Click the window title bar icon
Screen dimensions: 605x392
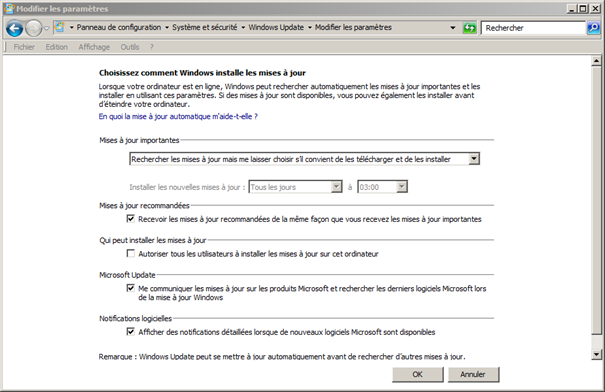pyautogui.click(x=9, y=8)
